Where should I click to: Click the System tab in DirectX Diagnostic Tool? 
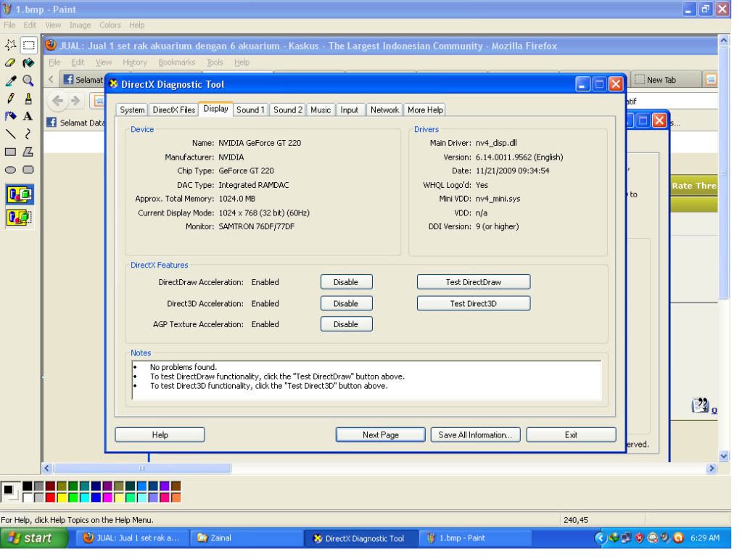(132, 110)
